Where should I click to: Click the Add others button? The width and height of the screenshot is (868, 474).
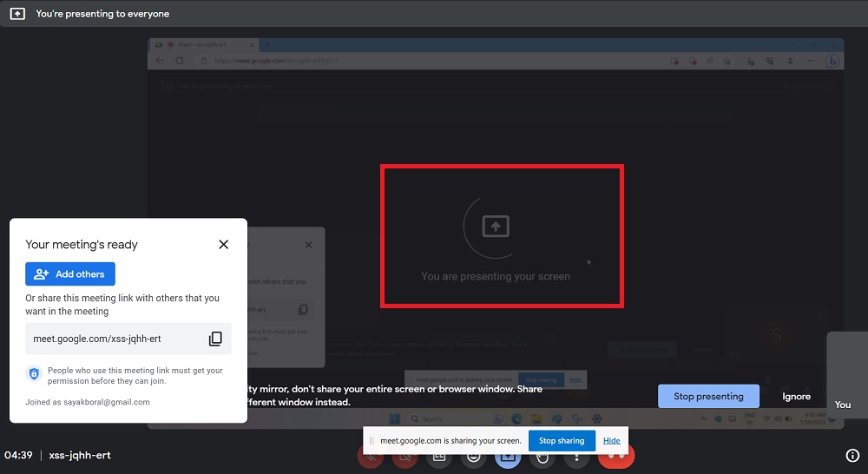pos(70,274)
